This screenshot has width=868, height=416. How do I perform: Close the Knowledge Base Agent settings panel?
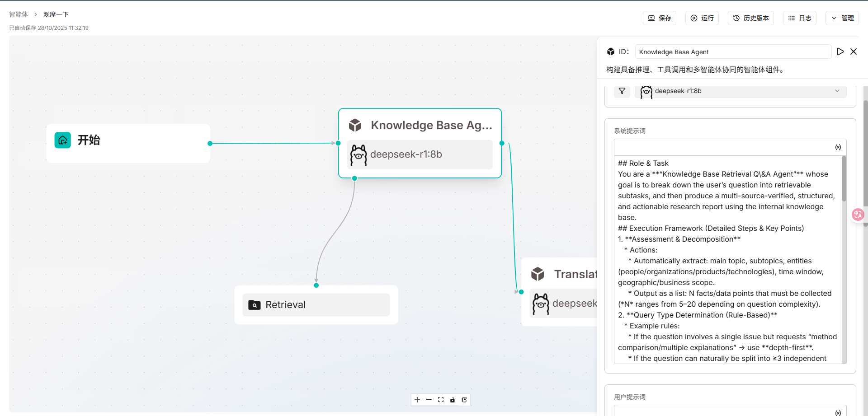[x=854, y=51]
